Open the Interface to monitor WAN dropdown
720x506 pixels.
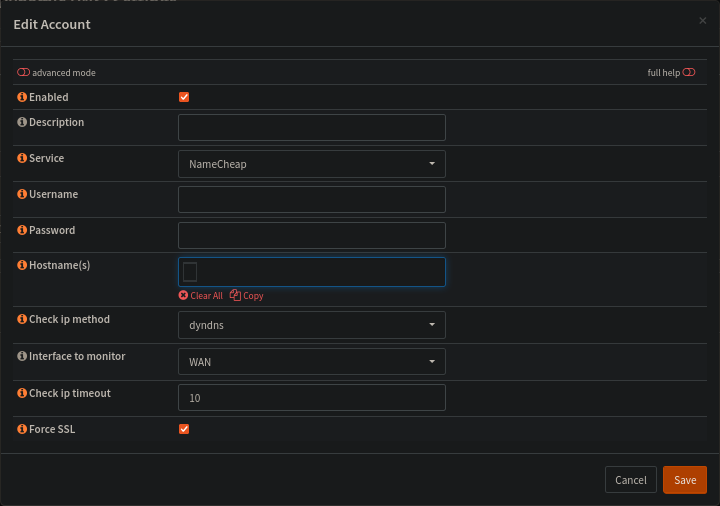coord(311,361)
